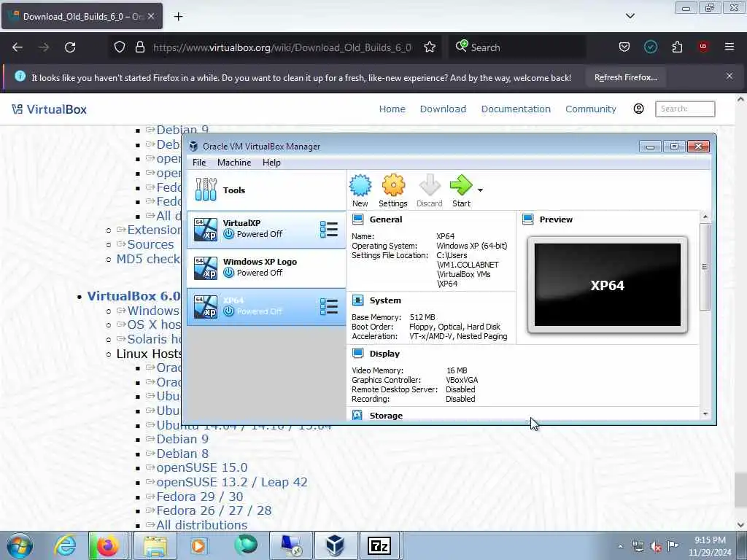Viewport: 747px width, 560px height.
Task: Open the Help menu in VirtualBox
Action: pos(271,163)
